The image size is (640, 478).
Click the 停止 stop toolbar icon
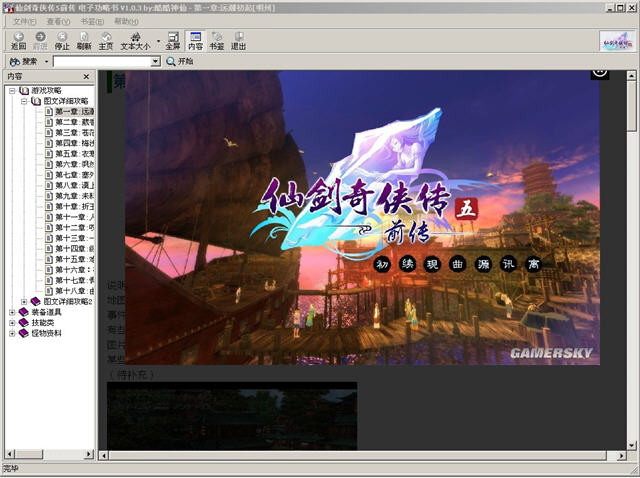coord(62,41)
